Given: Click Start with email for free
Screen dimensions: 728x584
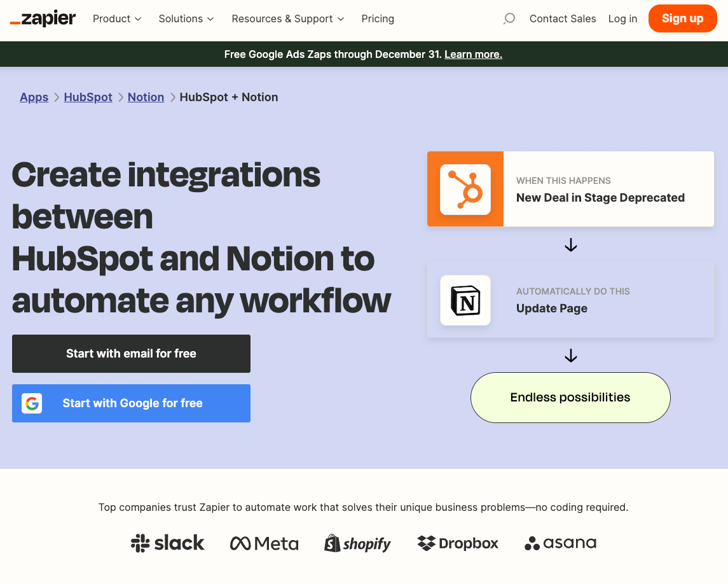Looking at the screenshot, I should 132,354.
